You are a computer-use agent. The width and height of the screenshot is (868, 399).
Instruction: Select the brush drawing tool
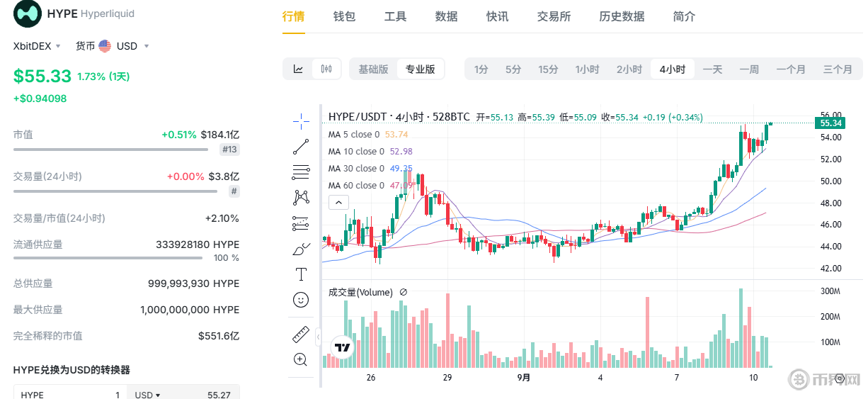[301, 249]
